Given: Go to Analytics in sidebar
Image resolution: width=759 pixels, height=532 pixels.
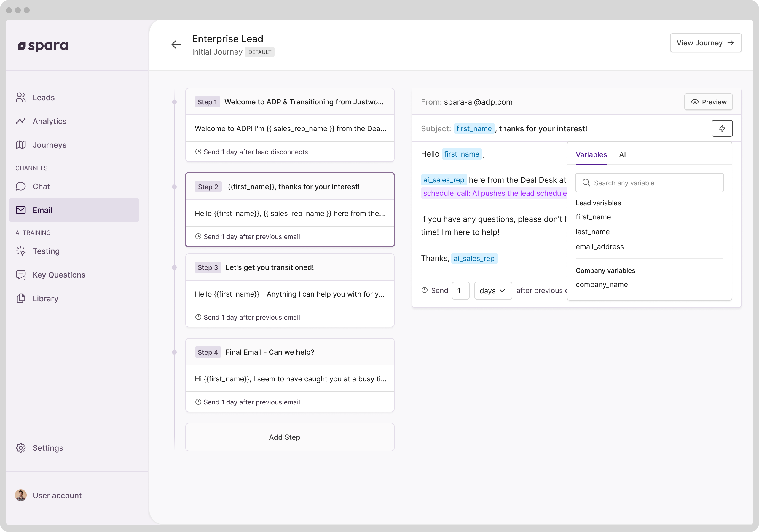Looking at the screenshot, I should (49, 121).
